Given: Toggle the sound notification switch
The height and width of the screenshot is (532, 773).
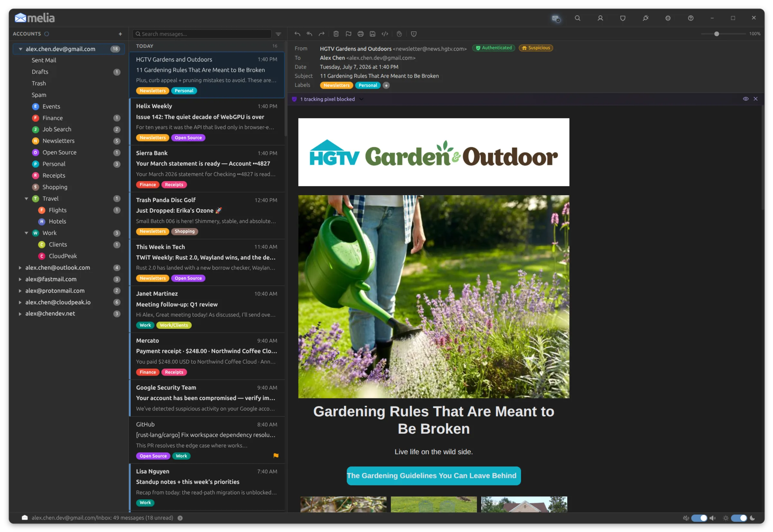Looking at the screenshot, I should (x=699, y=518).
